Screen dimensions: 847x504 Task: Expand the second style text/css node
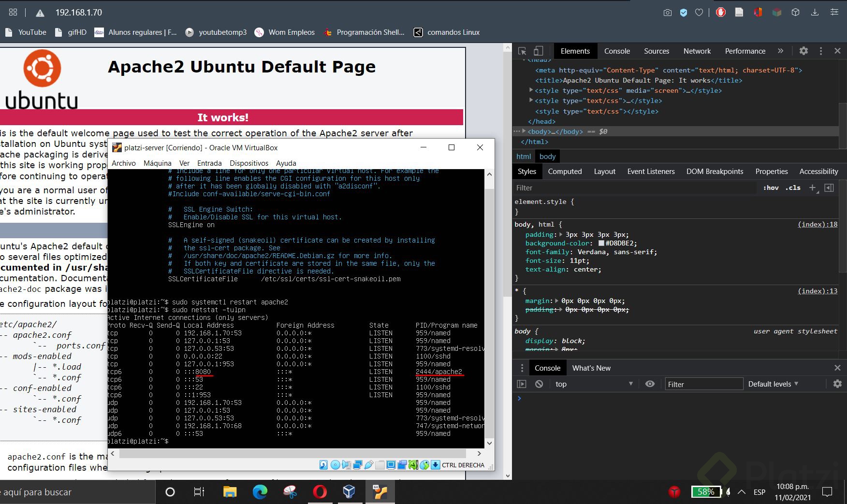(531, 100)
